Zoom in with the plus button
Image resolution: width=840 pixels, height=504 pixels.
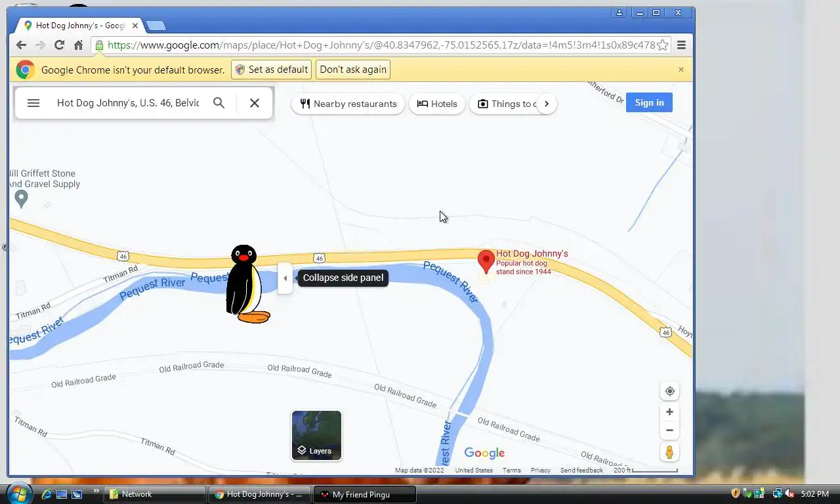click(x=669, y=412)
